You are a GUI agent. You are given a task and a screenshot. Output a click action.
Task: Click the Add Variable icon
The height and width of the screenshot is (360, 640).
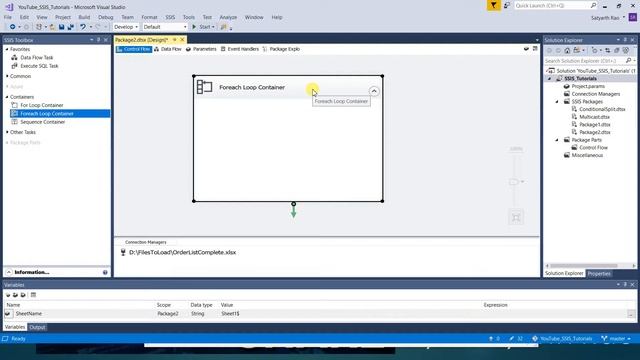(8, 295)
